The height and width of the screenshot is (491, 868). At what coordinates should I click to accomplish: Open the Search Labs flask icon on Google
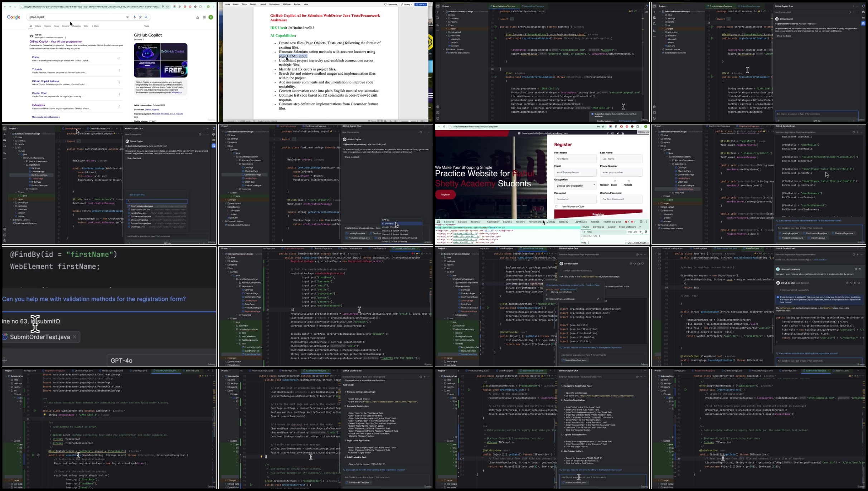click(197, 17)
